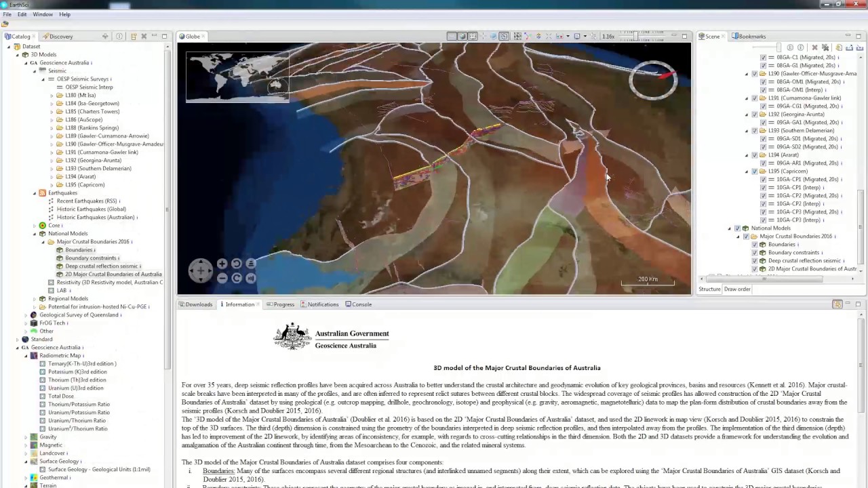Open the Help menu
This screenshot has width=868, height=488.
65,14
